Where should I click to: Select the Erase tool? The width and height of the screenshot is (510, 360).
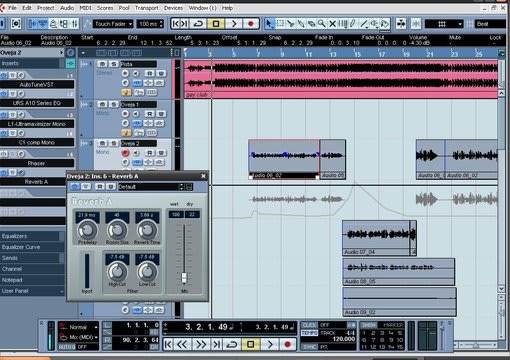pyautogui.click(x=311, y=24)
